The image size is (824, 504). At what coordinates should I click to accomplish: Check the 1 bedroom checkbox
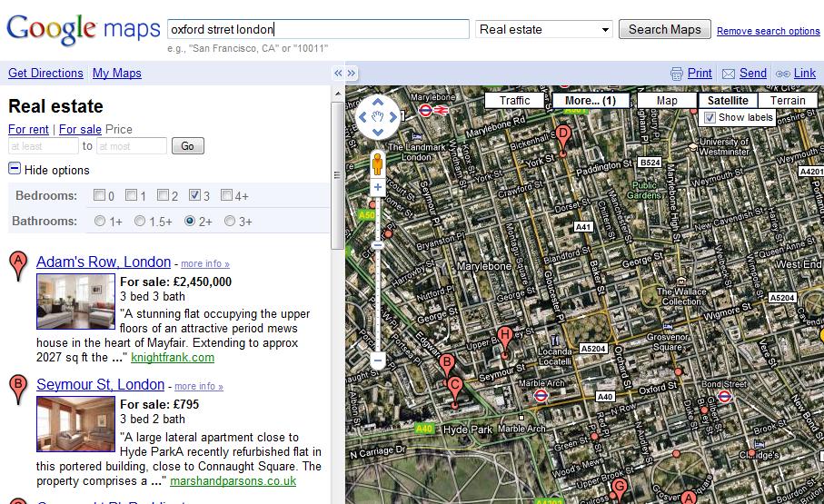coord(132,195)
